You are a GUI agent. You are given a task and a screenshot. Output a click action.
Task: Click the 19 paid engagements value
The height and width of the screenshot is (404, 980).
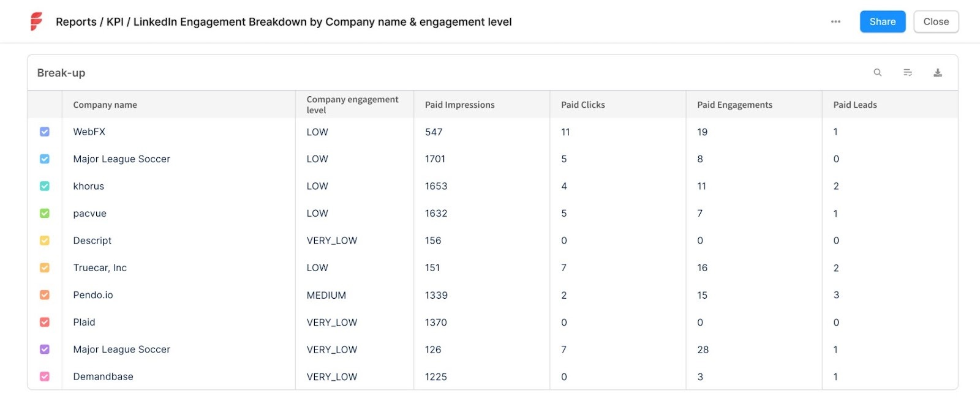tap(702, 132)
